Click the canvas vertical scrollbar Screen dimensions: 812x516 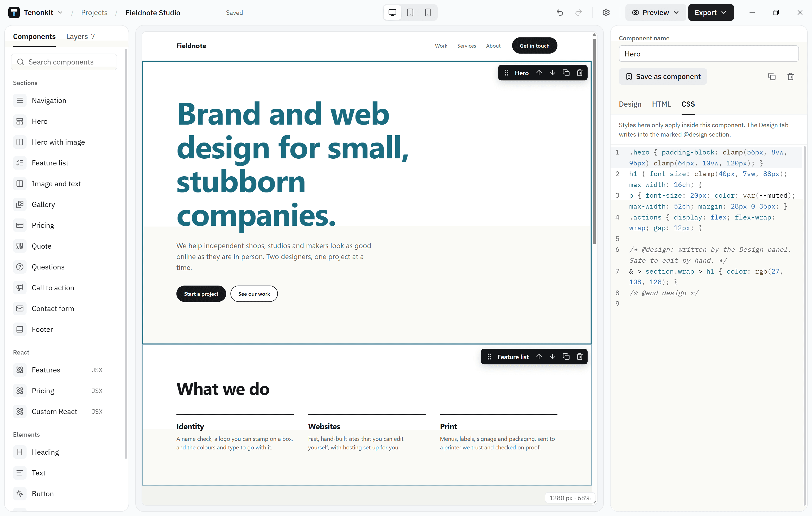[594, 141]
